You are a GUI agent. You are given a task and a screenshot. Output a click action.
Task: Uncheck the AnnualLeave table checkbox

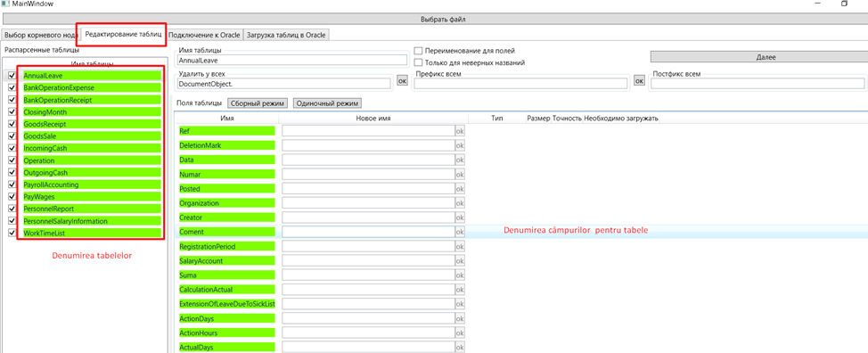(12, 75)
